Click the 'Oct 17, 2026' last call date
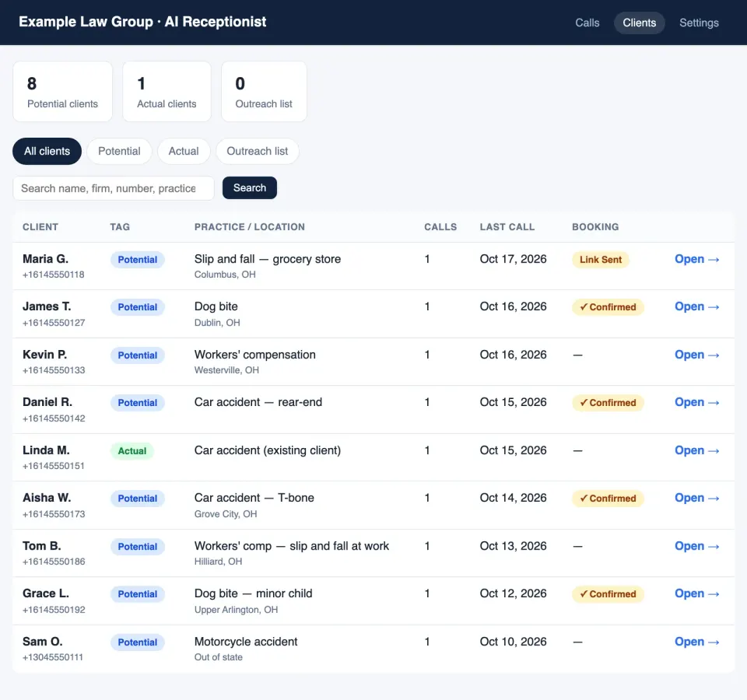 click(513, 259)
